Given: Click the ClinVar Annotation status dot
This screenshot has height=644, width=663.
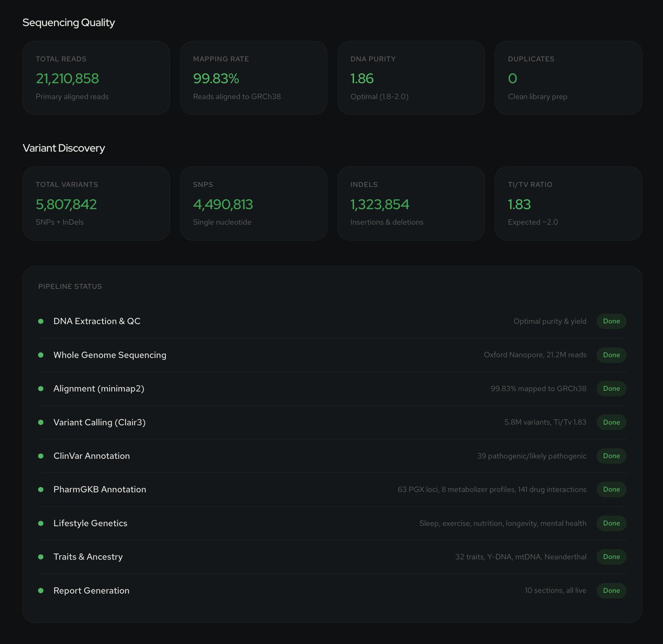Looking at the screenshot, I should [40, 456].
